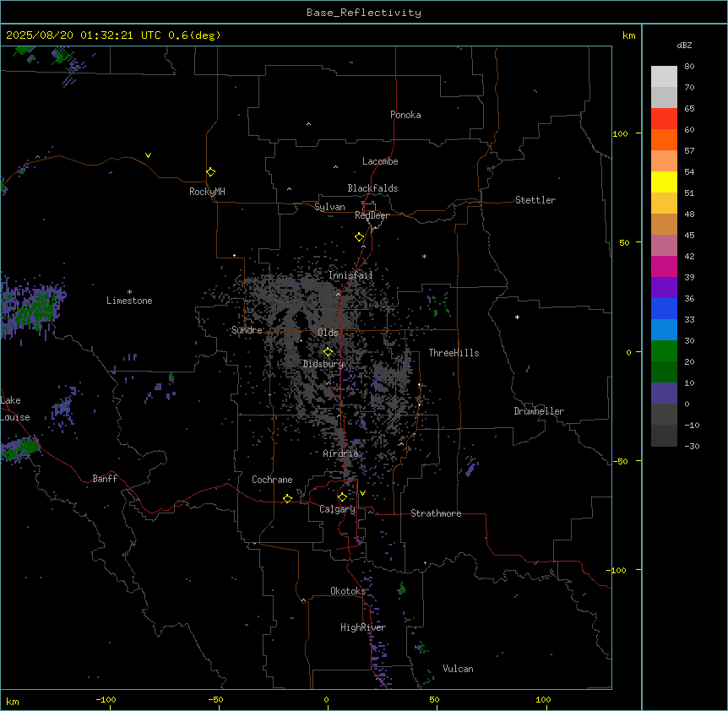This screenshot has width=728, height=711.
Task: Click the Vulcan label
Action: point(458,669)
